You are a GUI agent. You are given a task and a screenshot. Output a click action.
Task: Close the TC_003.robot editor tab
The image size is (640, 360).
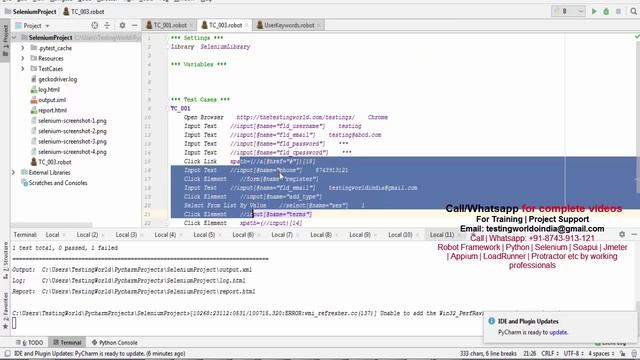[x=247, y=25]
